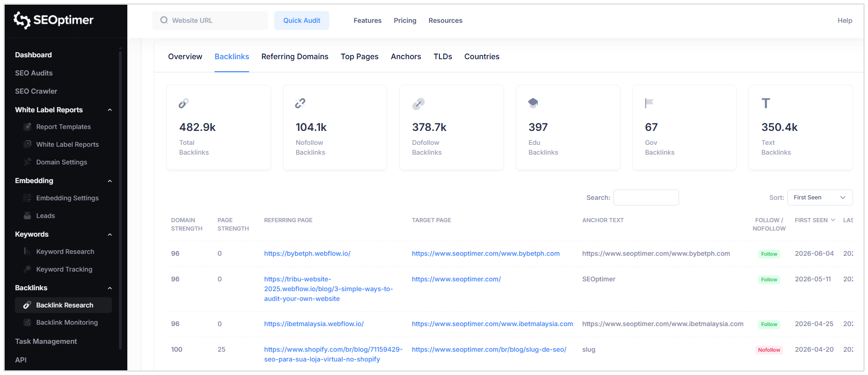Screen dimensions: 868x375
Task: Click the Anchor Text column header
Action: pyautogui.click(x=603, y=220)
